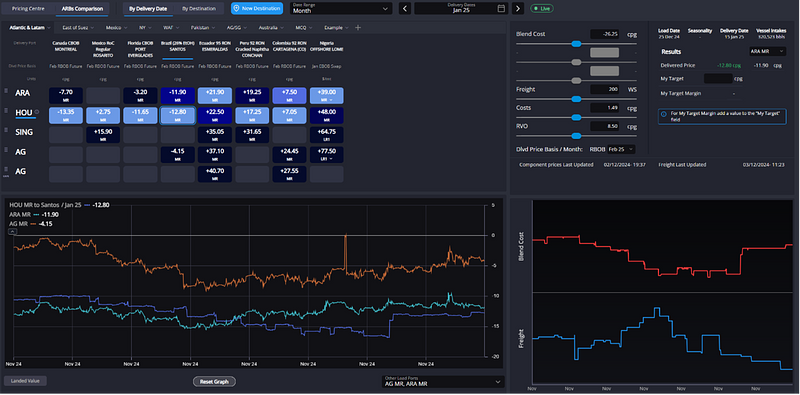Select the Brazil SANTOS column header
Image resolution: width=800 pixels, height=395 pixels.
178,46
